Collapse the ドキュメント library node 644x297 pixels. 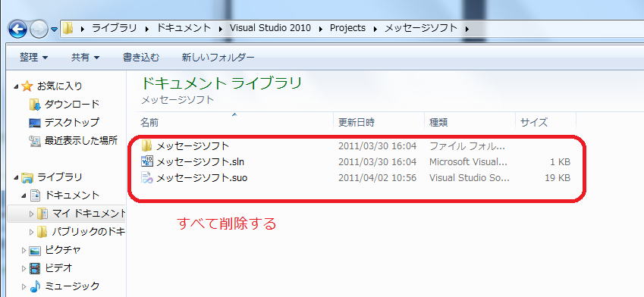click(x=24, y=195)
